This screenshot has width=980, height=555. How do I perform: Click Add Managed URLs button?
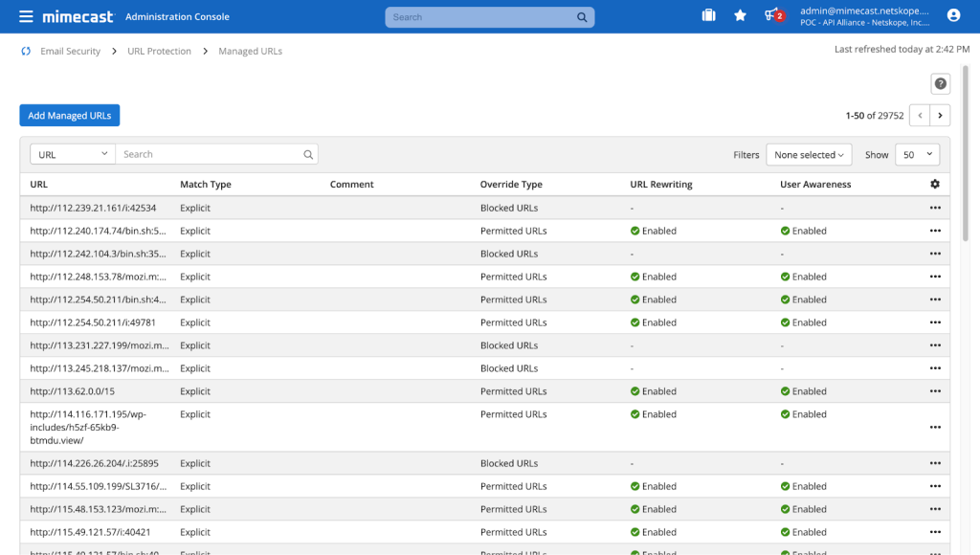coord(69,116)
